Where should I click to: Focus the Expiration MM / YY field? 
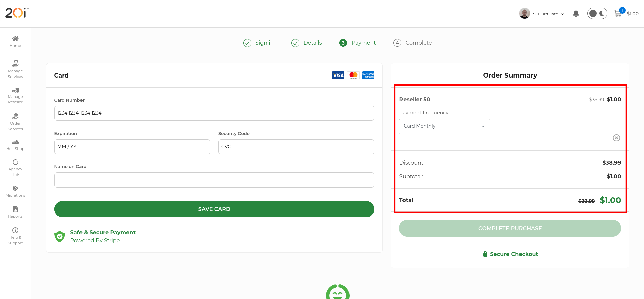tap(132, 147)
